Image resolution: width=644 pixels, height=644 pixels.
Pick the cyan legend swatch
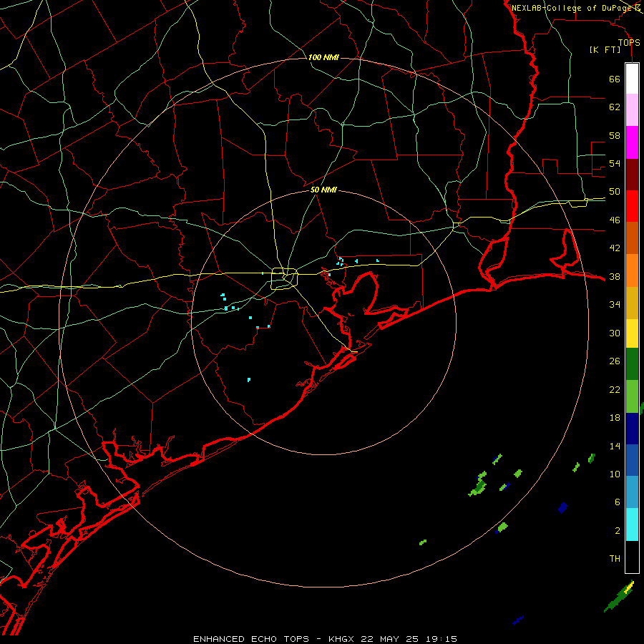click(632, 525)
